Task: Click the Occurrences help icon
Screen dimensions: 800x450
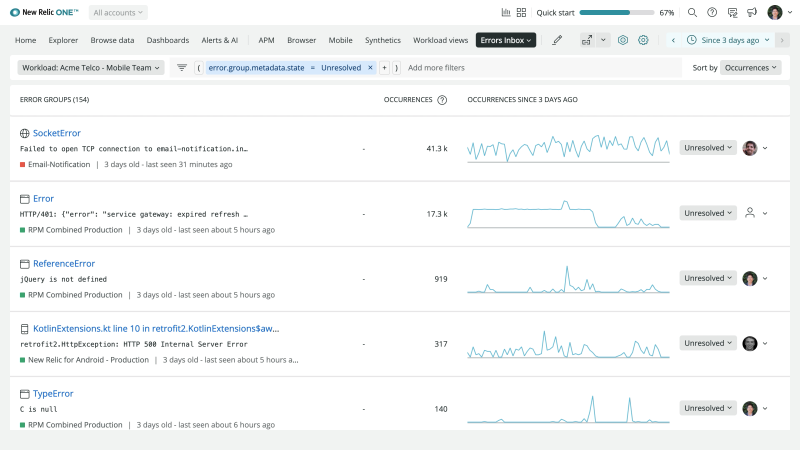Action: 442,100
